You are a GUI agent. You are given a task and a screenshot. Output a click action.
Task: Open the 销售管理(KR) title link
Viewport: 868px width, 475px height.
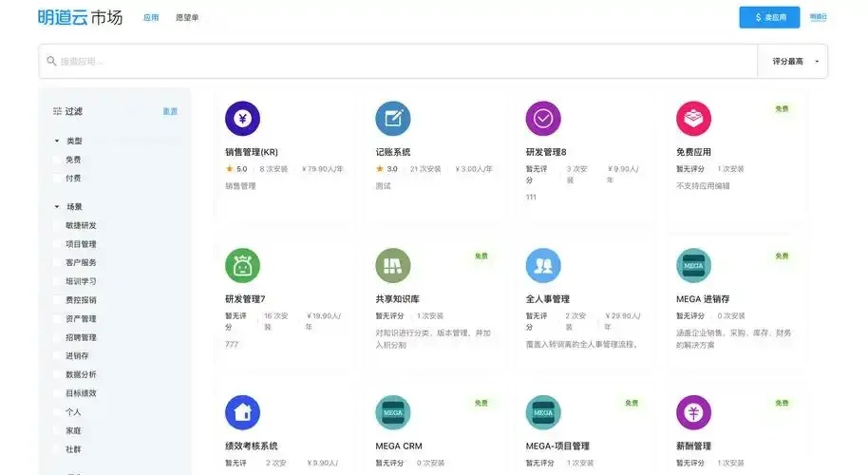[252, 152]
